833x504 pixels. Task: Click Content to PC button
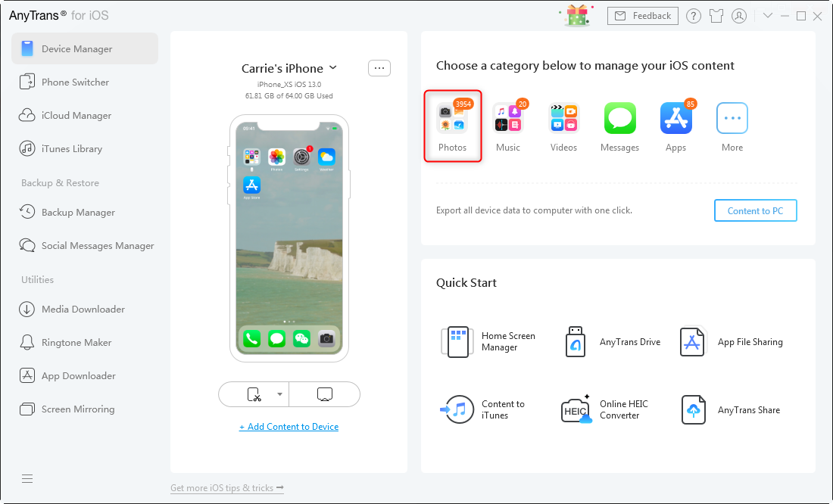756,211
